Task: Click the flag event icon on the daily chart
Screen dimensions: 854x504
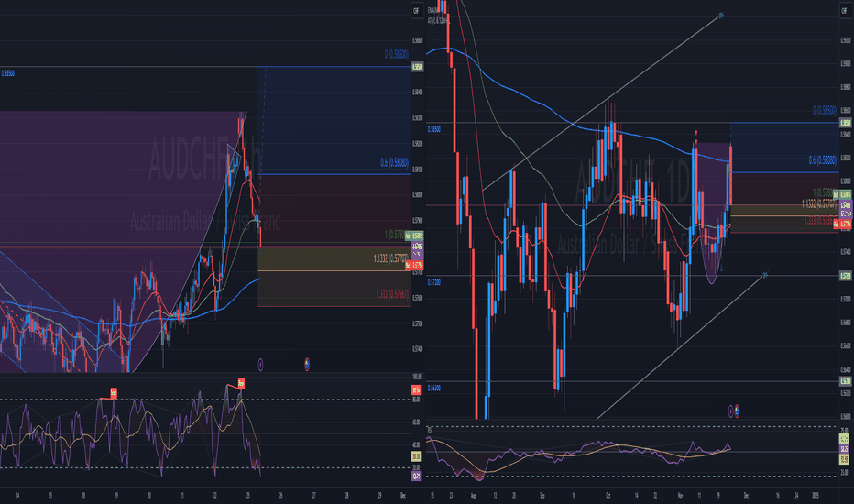Action: click(x=737, y=411)
